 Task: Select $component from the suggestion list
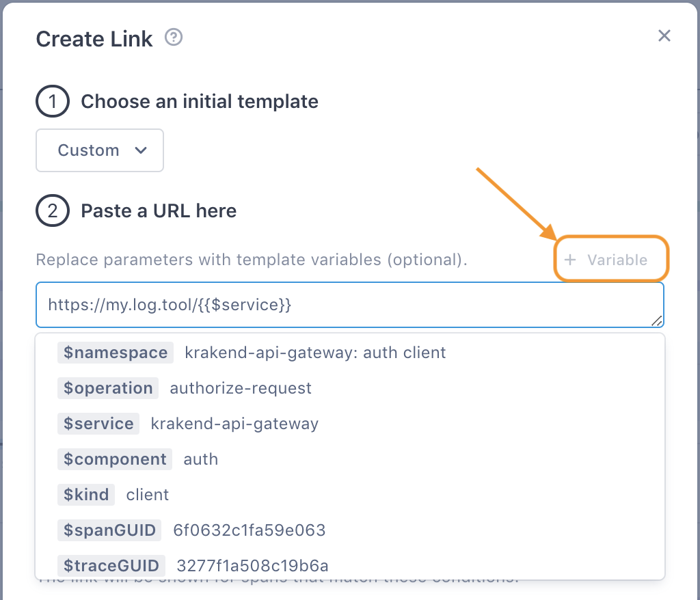click(114, 459)
